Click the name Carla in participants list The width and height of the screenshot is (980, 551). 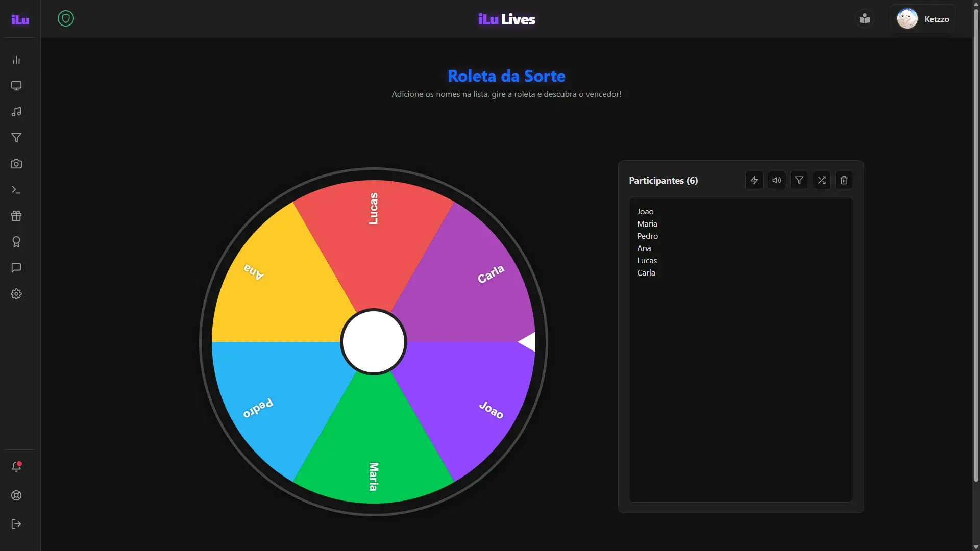(646, 272)
